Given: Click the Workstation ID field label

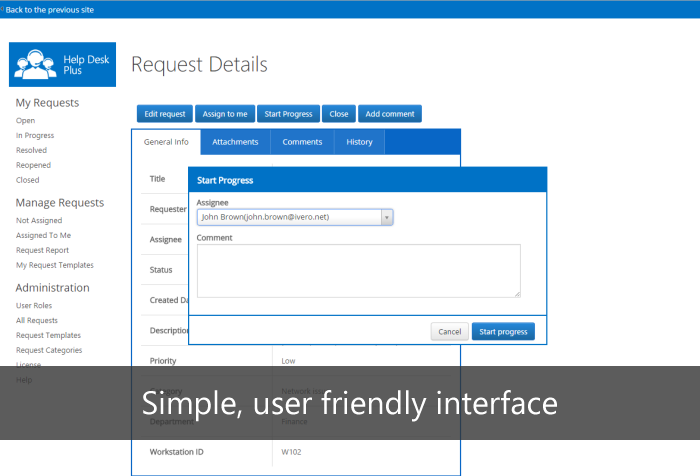Looking at the screenshot, I should click(176, 452).
